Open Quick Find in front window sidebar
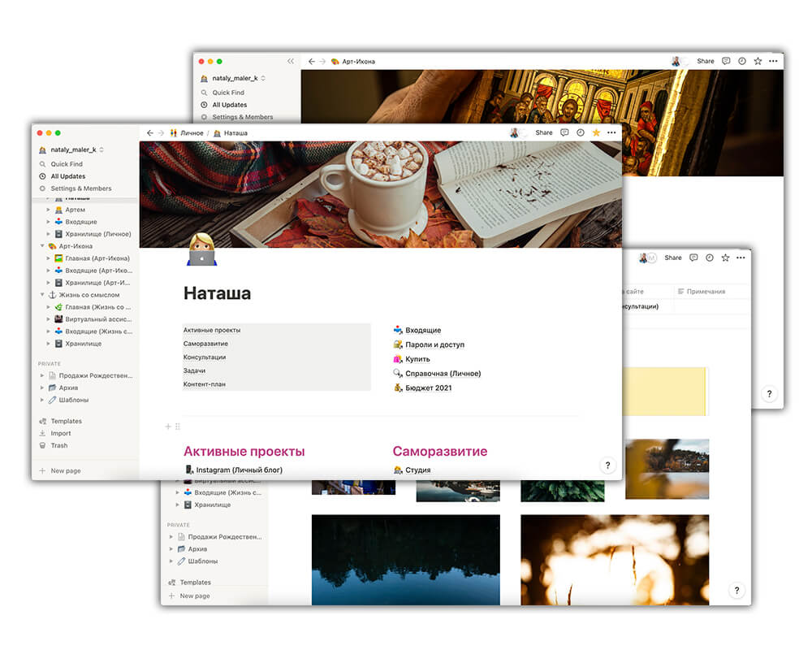 pyautogui.click(x=67, y=164)
